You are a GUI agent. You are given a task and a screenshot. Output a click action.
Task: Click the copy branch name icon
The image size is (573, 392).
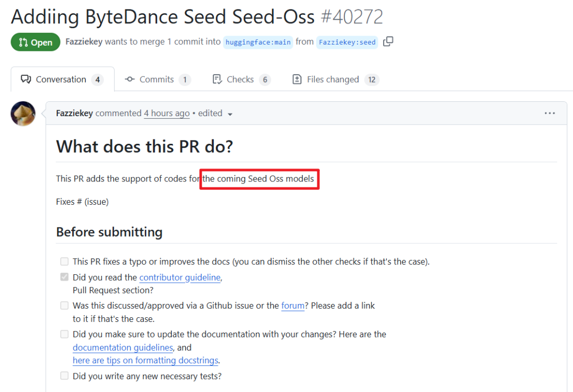tap(388, 41)
